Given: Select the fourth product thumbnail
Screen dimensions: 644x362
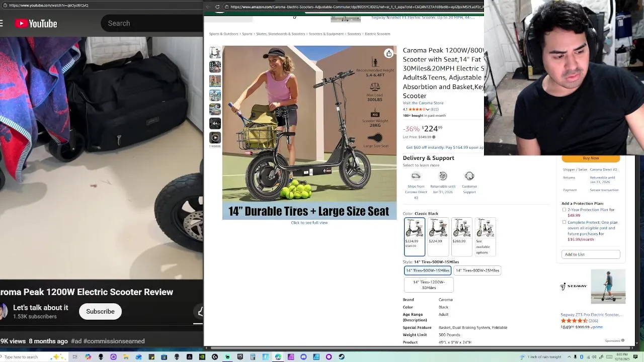Looking at the screenshot, I should pos(215,95).
